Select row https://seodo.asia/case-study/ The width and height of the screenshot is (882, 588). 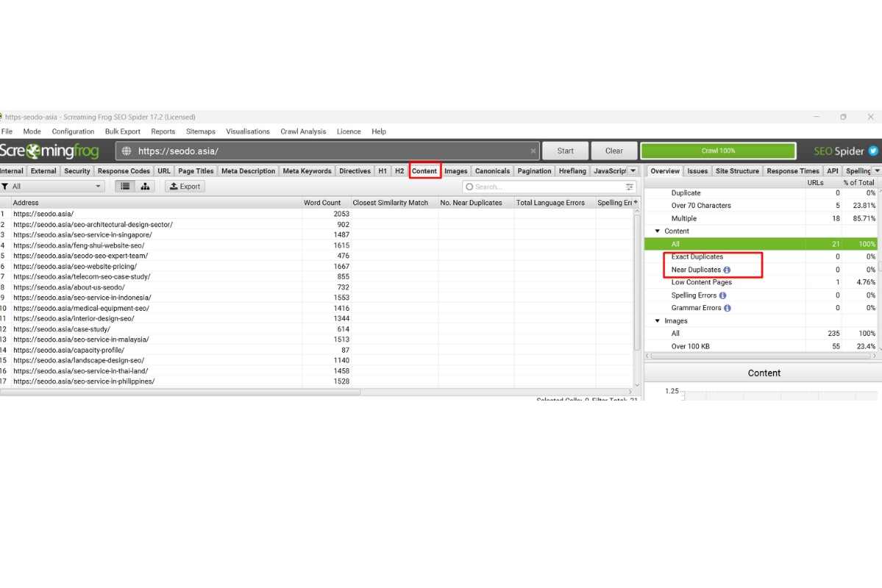317,329
